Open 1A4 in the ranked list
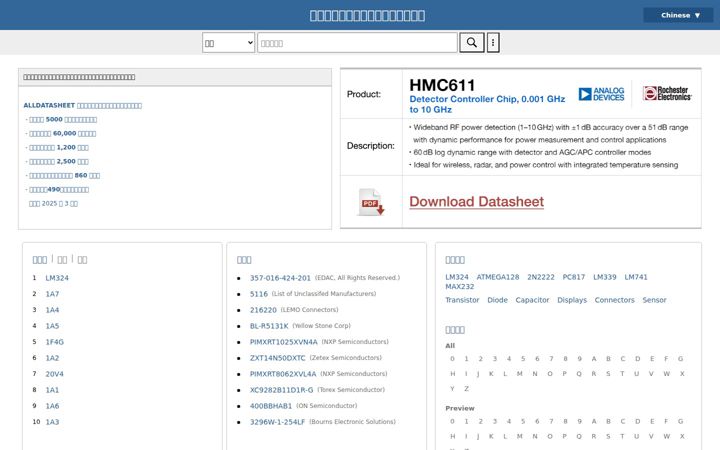Screen dimensions: 720x450 coord(52,310)
